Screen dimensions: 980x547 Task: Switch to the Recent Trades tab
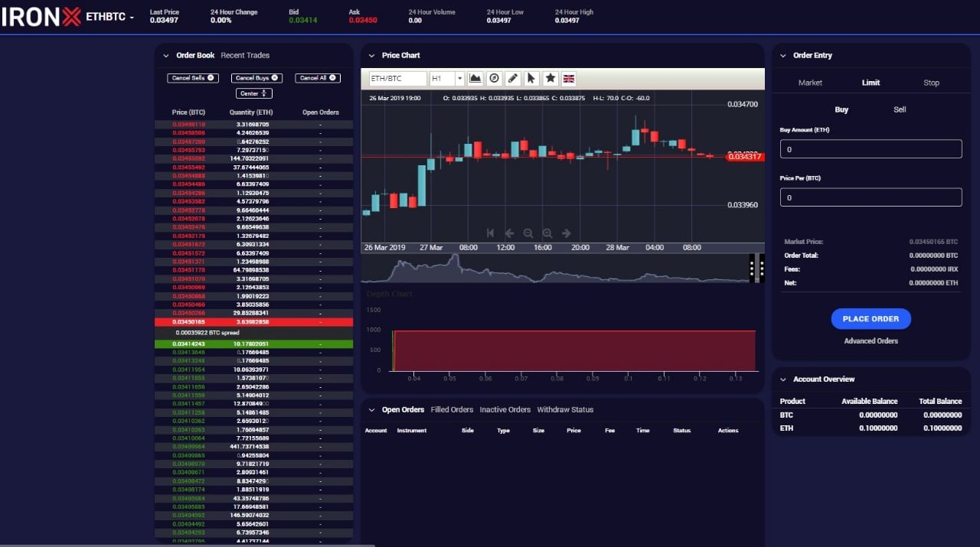(245, 55)
